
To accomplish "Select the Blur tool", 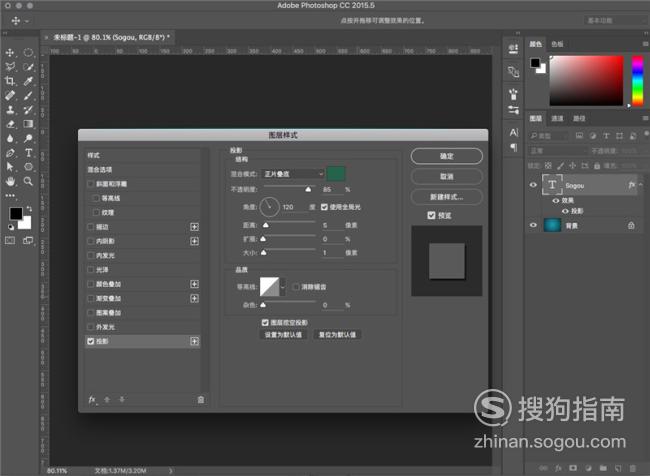I will pos(10,138).
